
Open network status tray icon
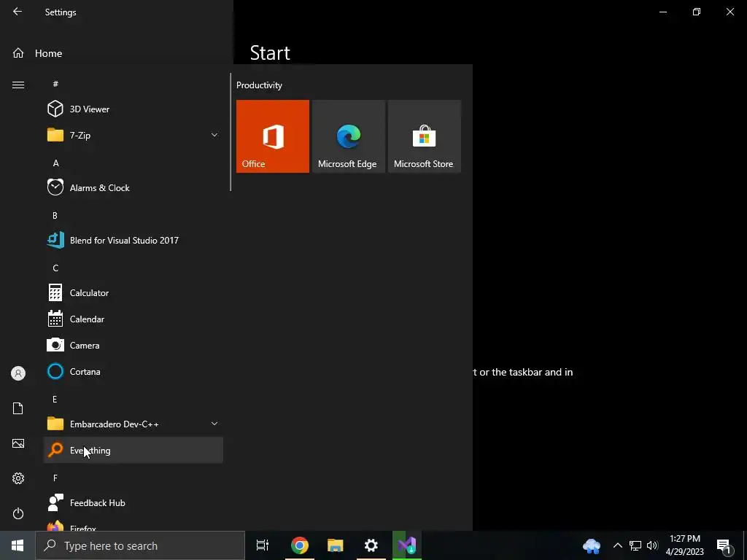(x=635, y=545)
